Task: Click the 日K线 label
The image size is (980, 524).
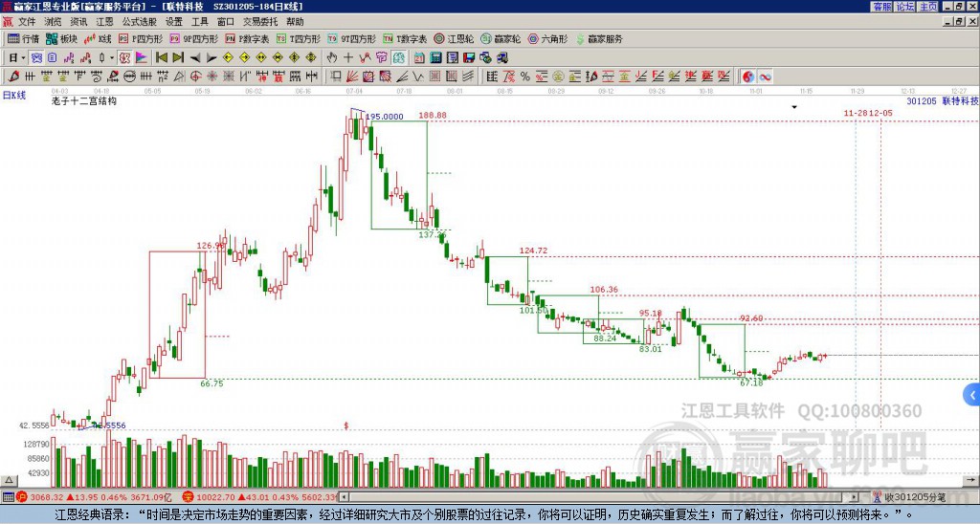Action: pos(14,96)
